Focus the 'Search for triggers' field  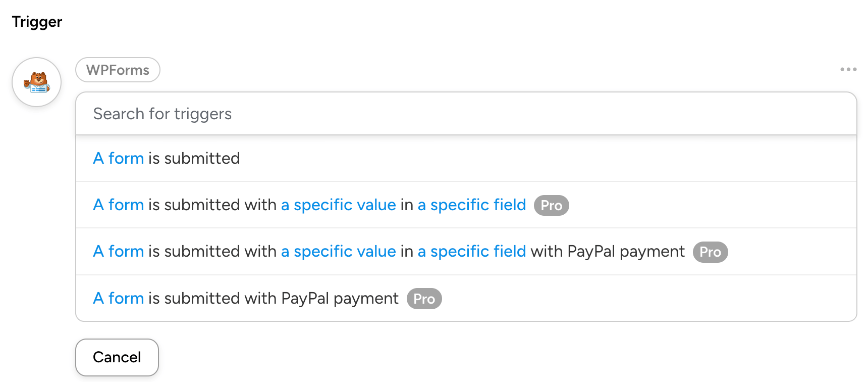[x=465, y=114]
